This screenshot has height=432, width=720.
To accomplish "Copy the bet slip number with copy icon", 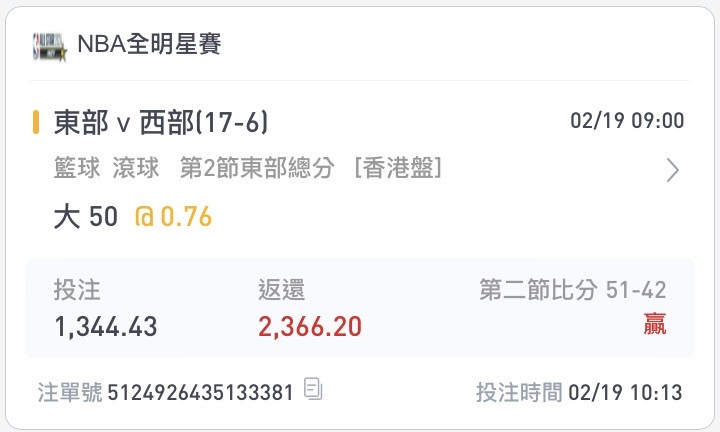I will 313,389.
